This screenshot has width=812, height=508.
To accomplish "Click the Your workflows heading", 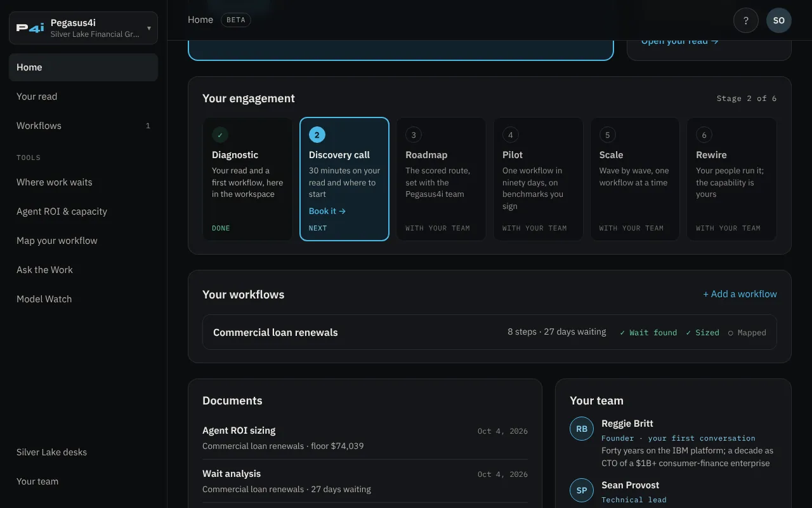I will (x=244, y=295).
